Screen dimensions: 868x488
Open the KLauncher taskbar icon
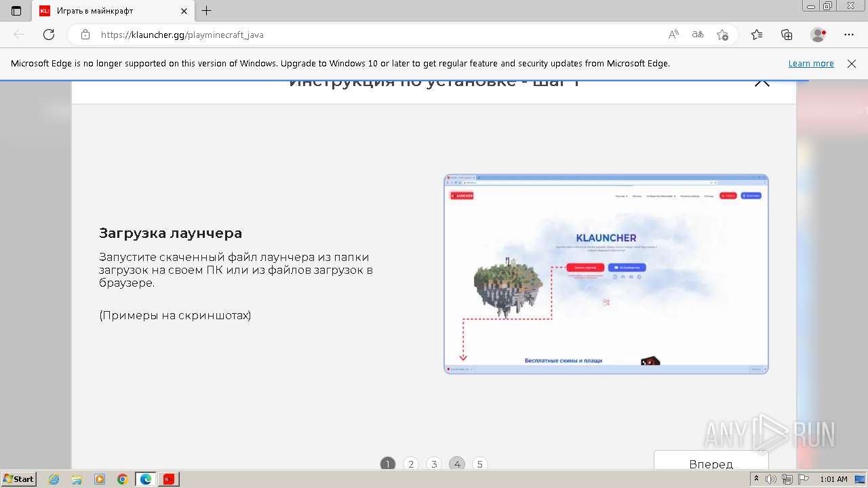point(169,479)
